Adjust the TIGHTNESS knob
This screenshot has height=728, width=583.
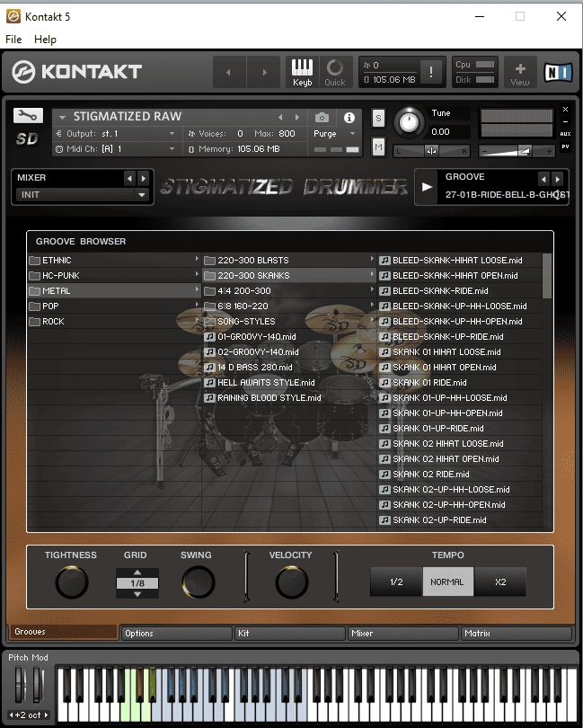tap(72, 582)
